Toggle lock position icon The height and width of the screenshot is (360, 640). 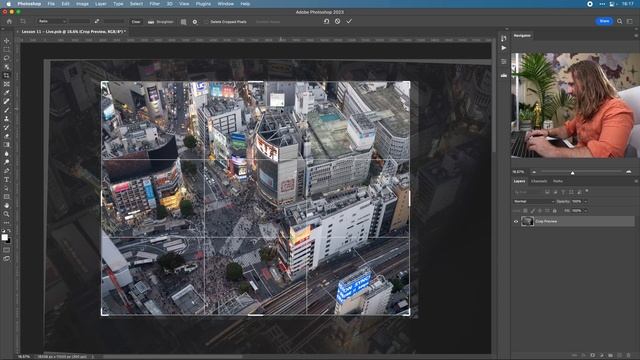540,211
